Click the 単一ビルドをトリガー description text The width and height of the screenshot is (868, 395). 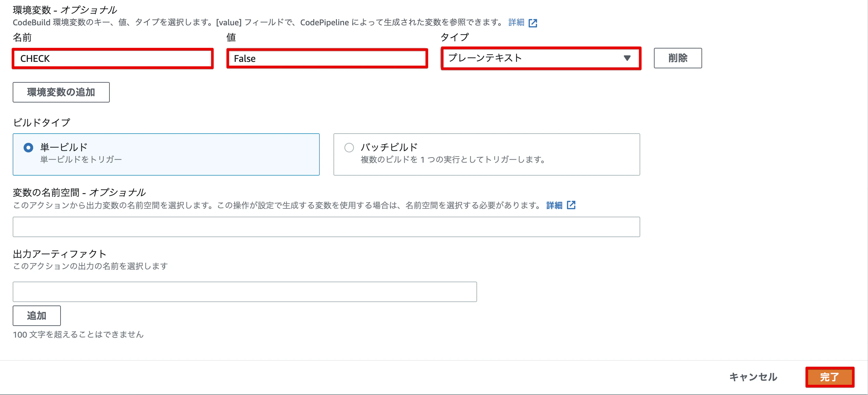(x=81, y=159)
